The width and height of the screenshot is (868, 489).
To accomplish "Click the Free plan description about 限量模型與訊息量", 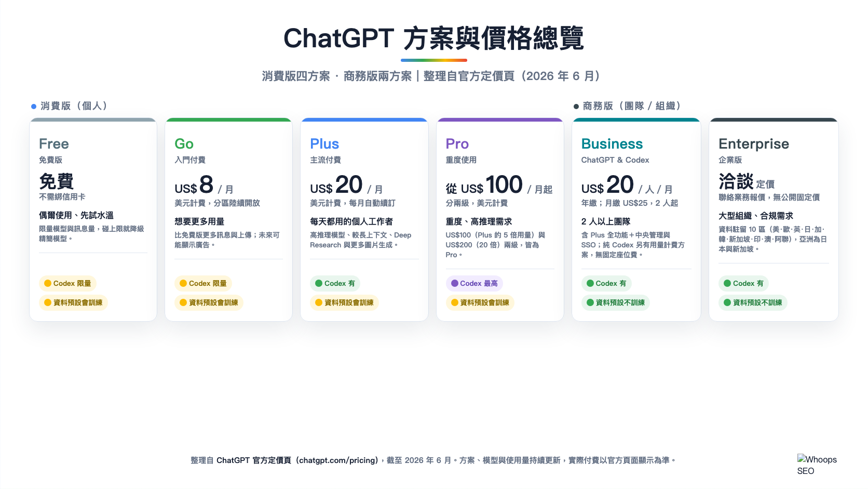I will (92, 234).
